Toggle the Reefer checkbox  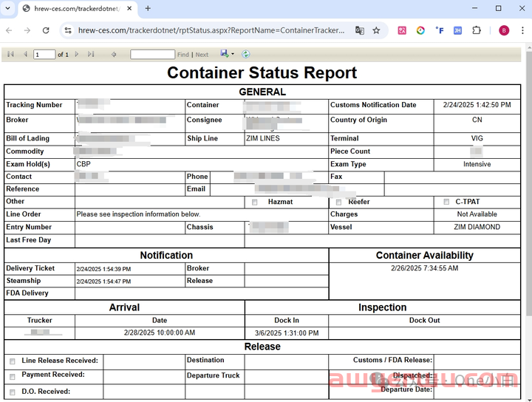(338, 202)
